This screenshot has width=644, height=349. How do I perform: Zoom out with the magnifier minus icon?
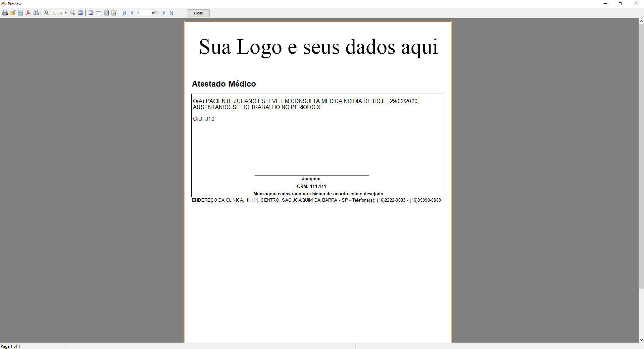[72, 13]
